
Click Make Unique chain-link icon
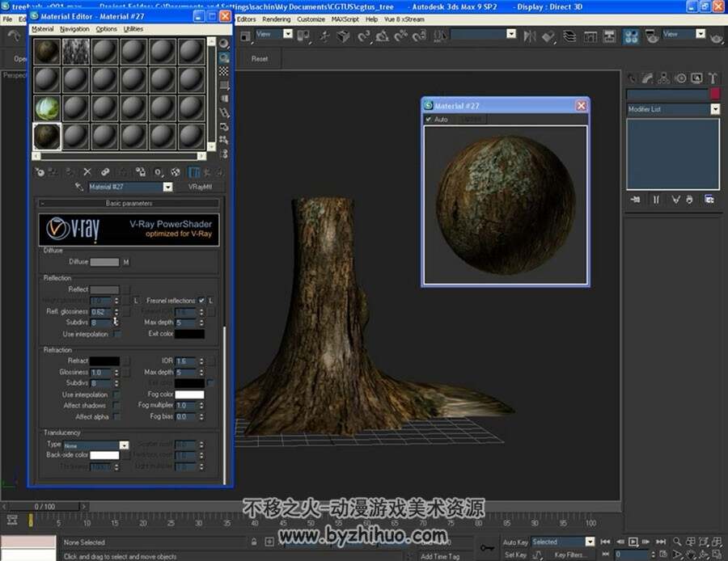pyautogui.click(x=105, y=171)
